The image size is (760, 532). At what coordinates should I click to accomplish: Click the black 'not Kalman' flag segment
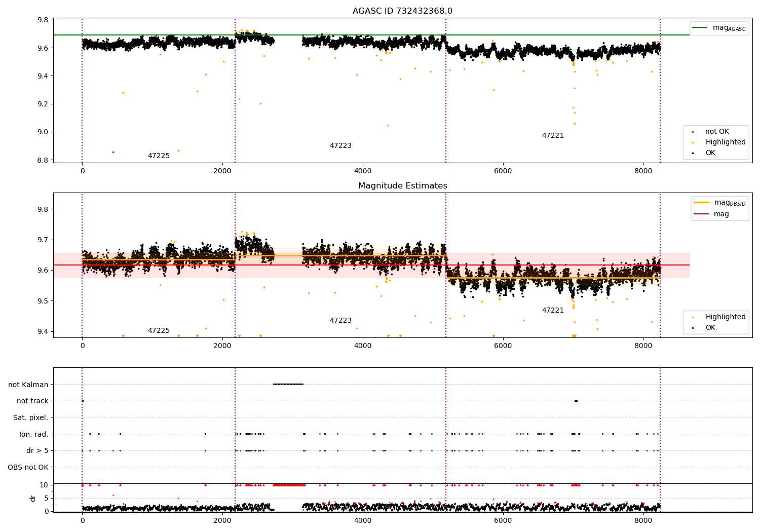[288, 384]
